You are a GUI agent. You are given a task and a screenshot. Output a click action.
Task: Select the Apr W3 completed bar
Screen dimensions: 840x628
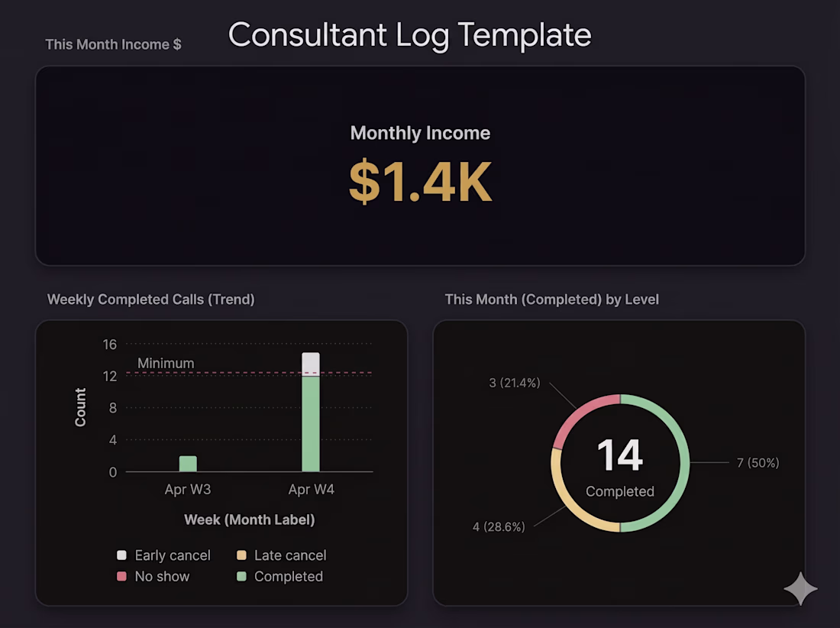coord(188,464)
